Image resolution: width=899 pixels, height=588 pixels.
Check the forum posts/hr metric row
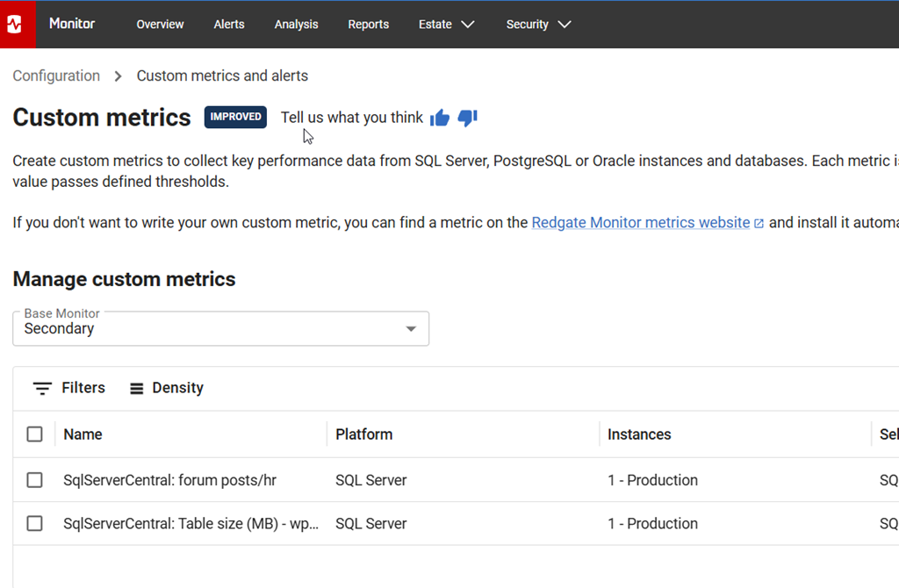pos(34,480)
